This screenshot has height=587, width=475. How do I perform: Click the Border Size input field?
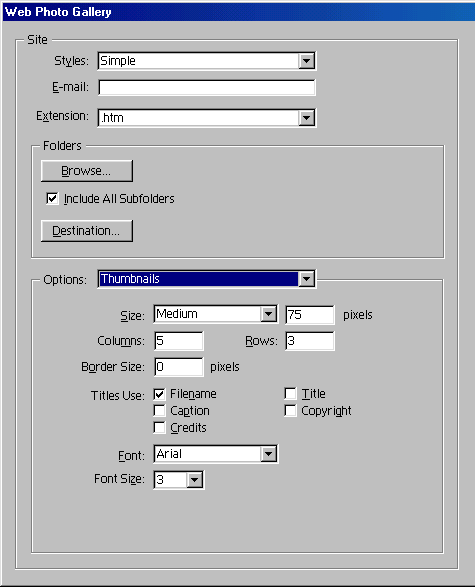(x=179, y=367)
